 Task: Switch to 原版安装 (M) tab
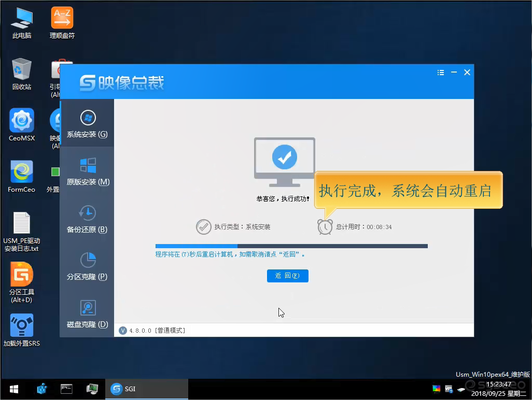(87, 171)
